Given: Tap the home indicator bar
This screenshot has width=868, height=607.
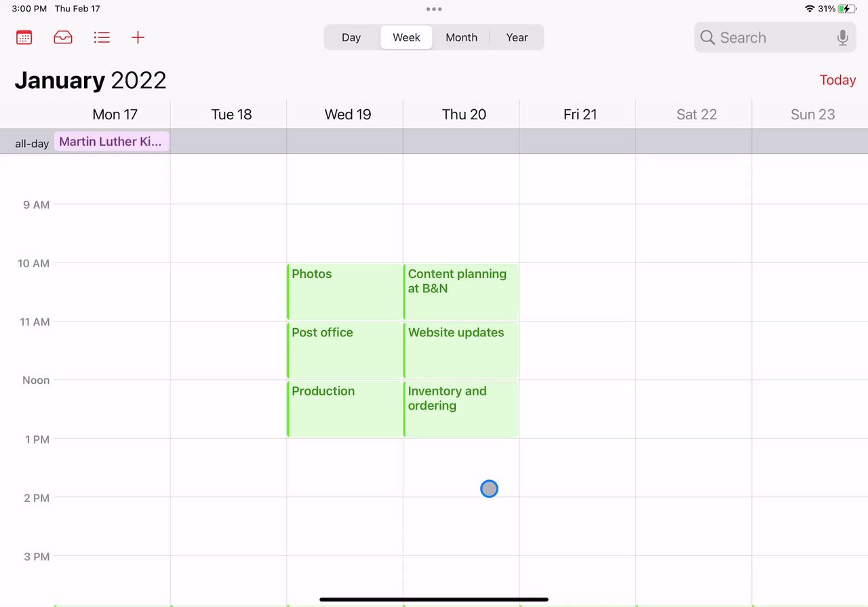Looking at the screenshot, I should [x=434, y=600].
